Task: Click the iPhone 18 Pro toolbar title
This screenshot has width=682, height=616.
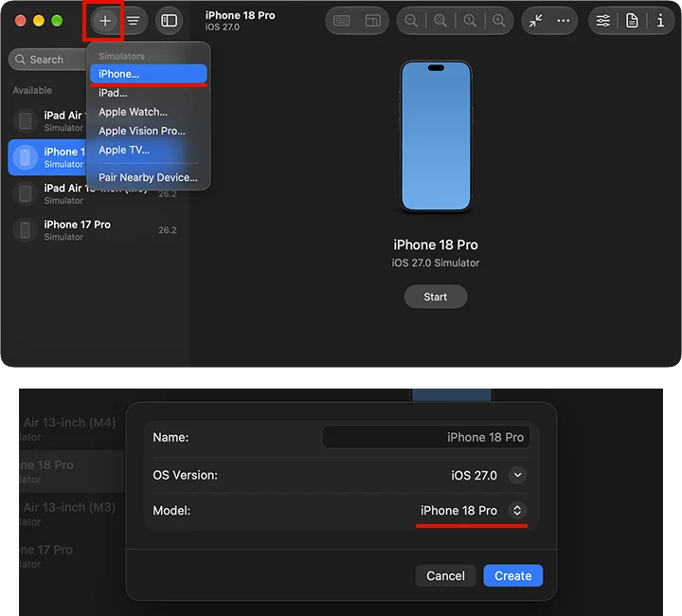Action: (x=240, y=16)
